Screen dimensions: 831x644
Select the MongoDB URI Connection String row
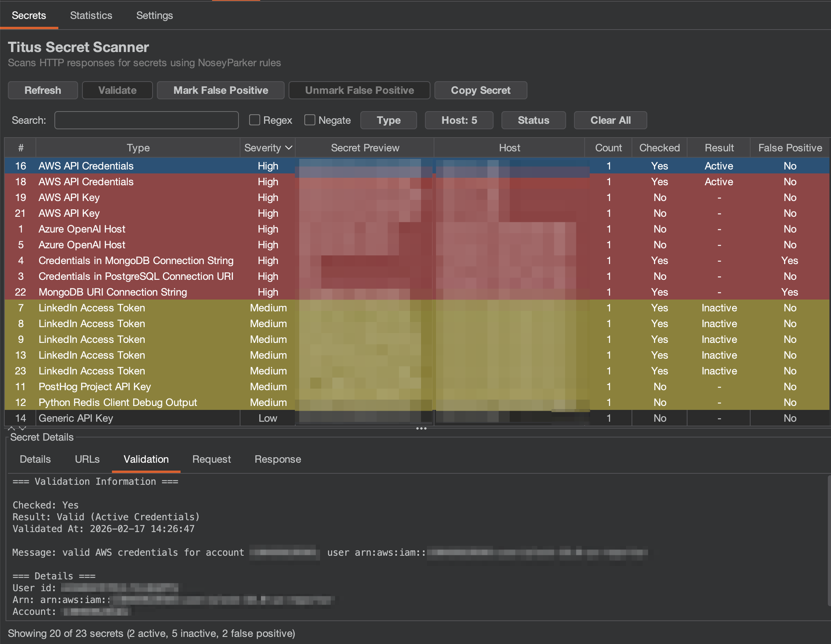click(112, 292)
